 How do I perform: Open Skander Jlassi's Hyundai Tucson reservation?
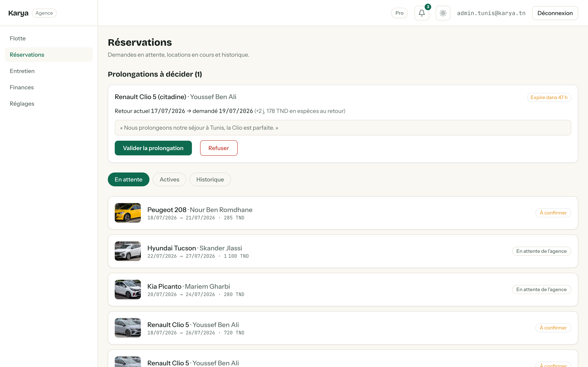point(343,251)
